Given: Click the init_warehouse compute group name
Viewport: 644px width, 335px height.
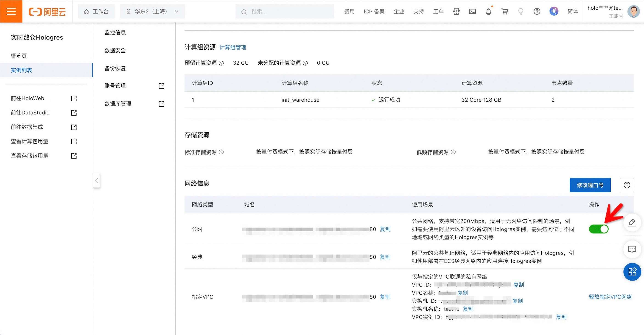Looking at the screenshot, I should click(x=300, y=100).
